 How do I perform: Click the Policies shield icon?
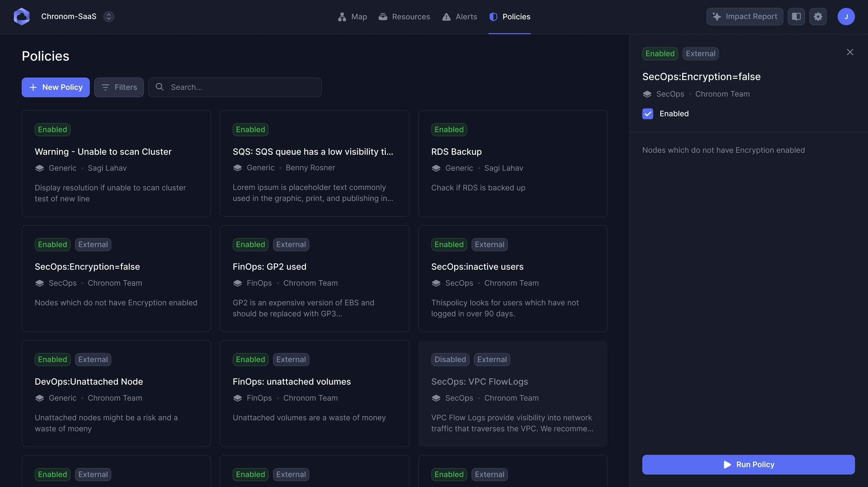[493, 16]
